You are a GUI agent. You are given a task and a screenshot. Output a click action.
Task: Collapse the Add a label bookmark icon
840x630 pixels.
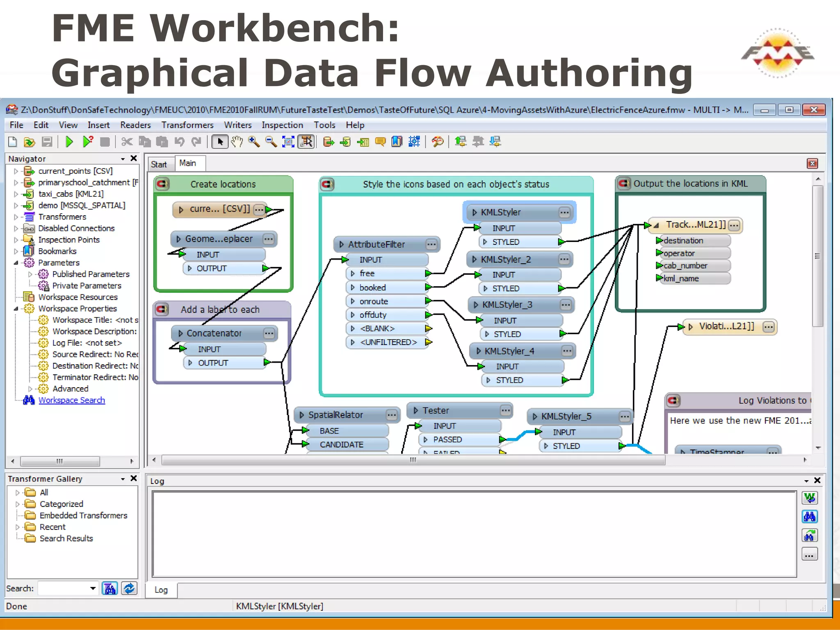pyautogui.click(x=162, y=309)
